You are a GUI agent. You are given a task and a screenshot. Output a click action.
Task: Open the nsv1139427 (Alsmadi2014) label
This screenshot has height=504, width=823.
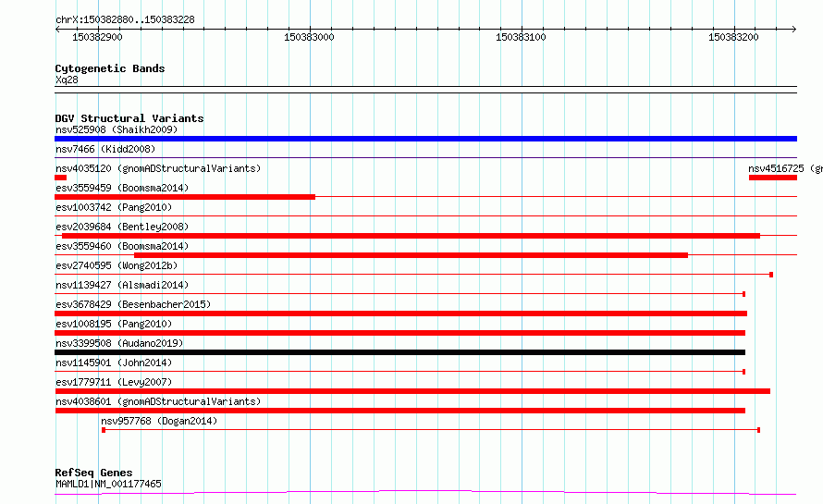(122, 285)
